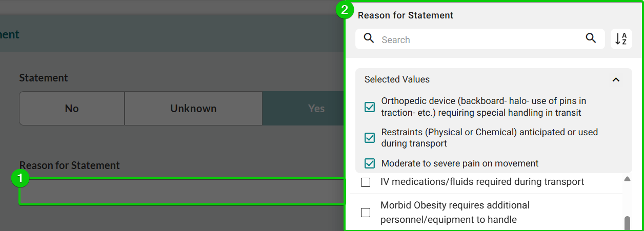Click the right search magnifier button

[591, 38]
